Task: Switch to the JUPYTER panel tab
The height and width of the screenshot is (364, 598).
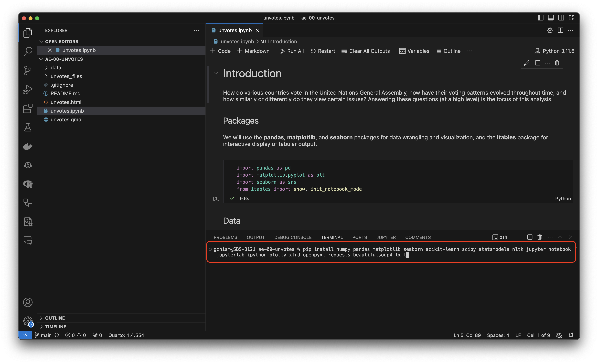Action: click(386, 237)
